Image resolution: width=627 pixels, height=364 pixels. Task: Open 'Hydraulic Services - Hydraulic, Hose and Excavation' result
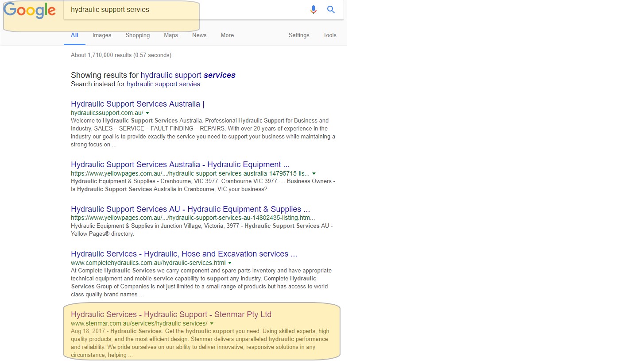pyautogui.click(x=184, y=254)
